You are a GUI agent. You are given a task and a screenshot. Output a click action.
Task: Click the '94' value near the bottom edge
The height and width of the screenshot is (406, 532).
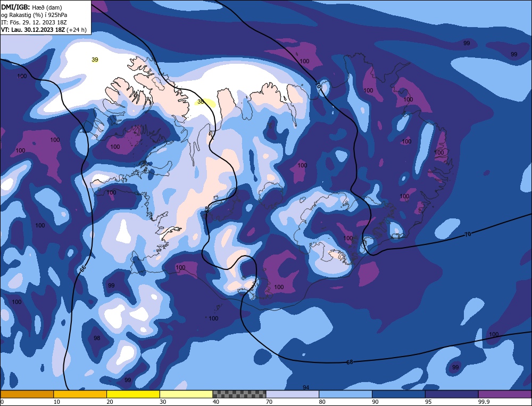306,387
